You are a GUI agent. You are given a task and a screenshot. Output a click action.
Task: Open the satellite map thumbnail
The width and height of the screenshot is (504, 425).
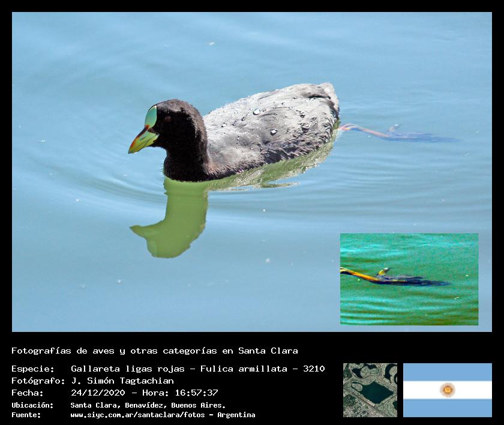pyautogui.click(x=370, y=390)
